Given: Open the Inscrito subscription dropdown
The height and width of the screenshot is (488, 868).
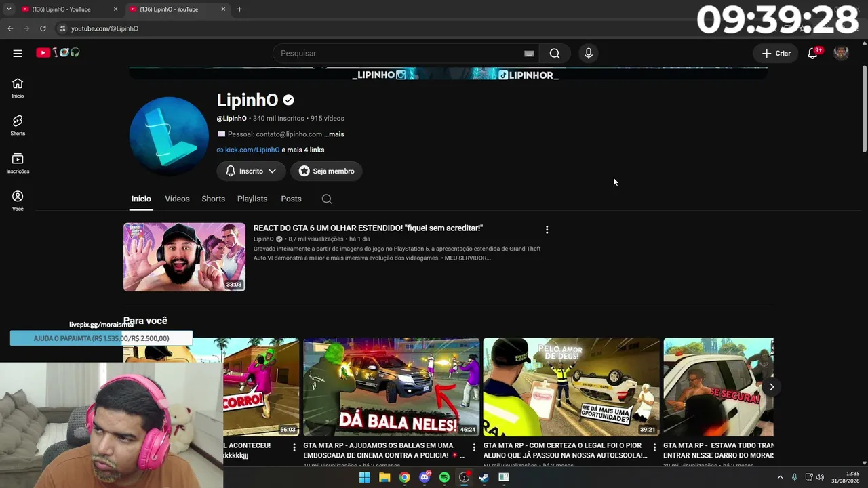Looking at the screenshot, I should click(x=251, y=171).
